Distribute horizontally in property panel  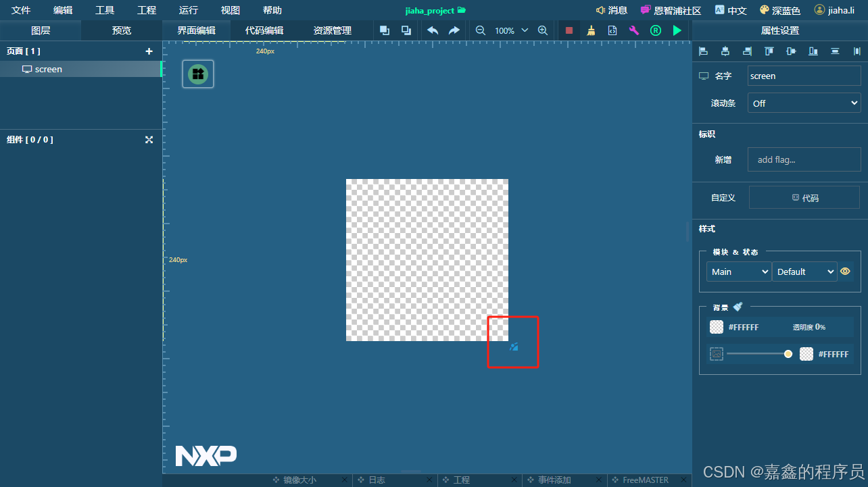(x=857, y=51)
